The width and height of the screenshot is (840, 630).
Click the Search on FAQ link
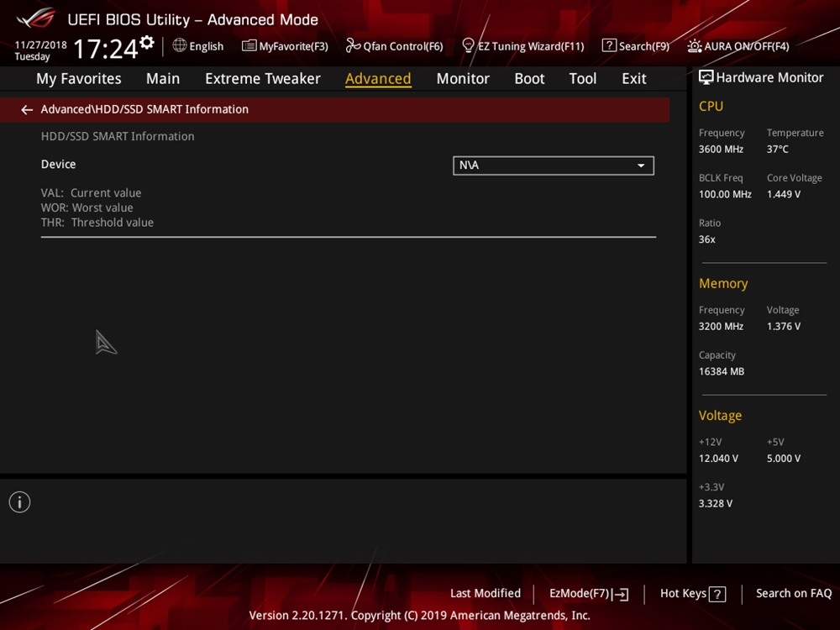(793, 593)
